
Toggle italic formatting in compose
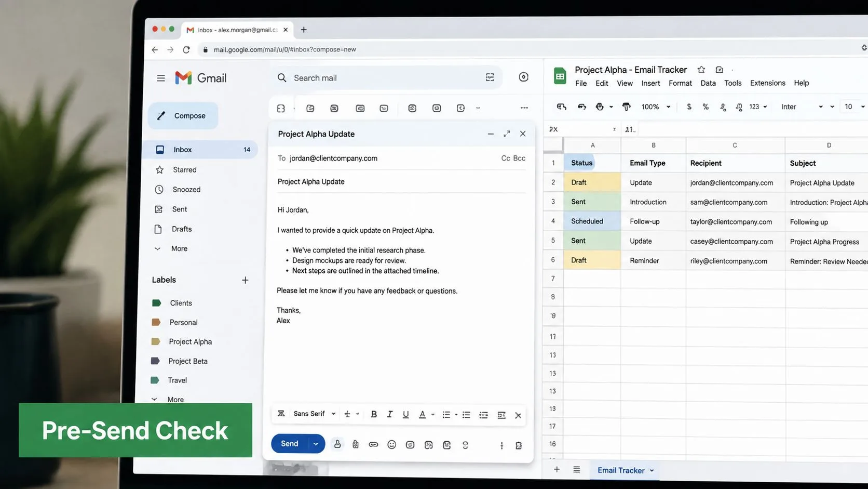click(x=389, y=414)
